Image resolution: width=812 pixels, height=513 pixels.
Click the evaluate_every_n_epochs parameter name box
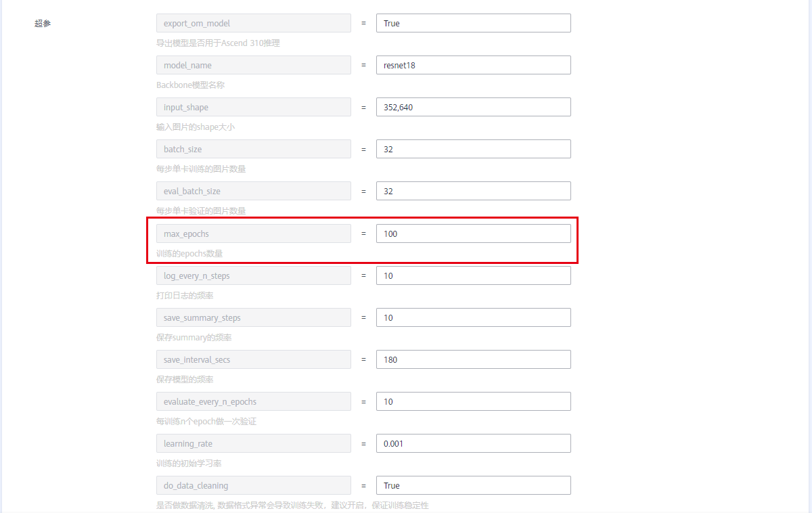coord(253,401)
